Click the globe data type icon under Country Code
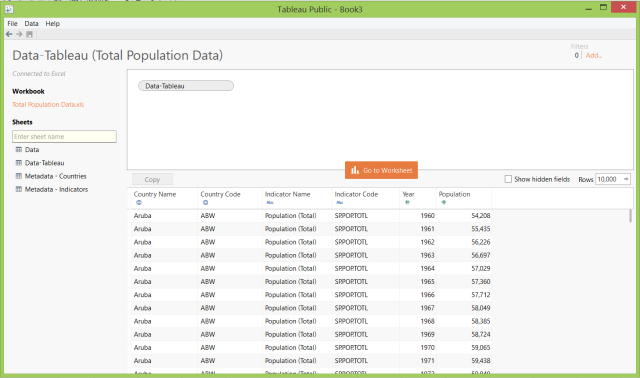The width and height of the screenshot is (640, 378). pos(205,202)
